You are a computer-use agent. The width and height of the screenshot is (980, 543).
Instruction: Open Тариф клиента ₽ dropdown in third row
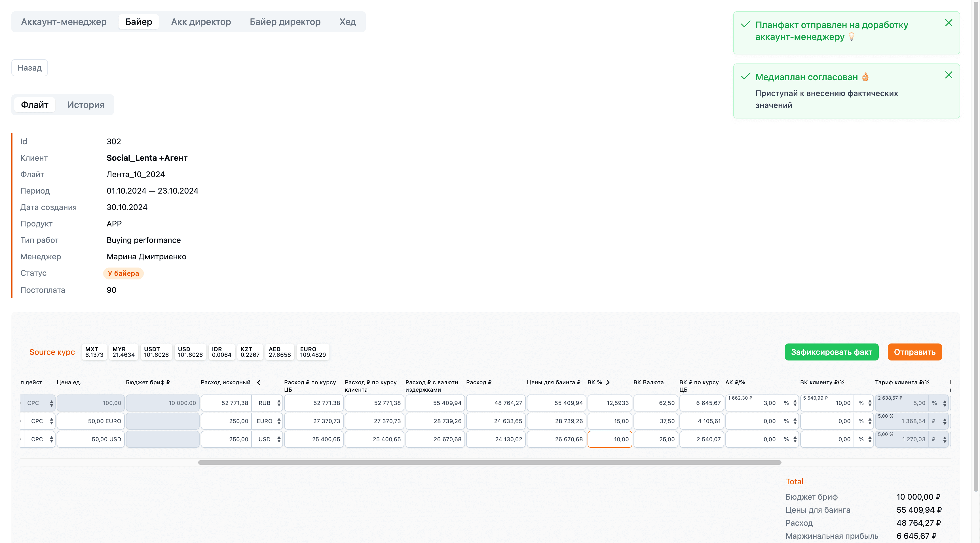point(939,439)
